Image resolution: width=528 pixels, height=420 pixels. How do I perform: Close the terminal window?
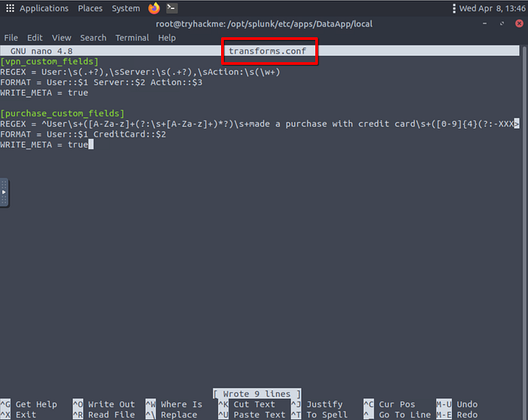pyautogui.click(x=519, y=23)
